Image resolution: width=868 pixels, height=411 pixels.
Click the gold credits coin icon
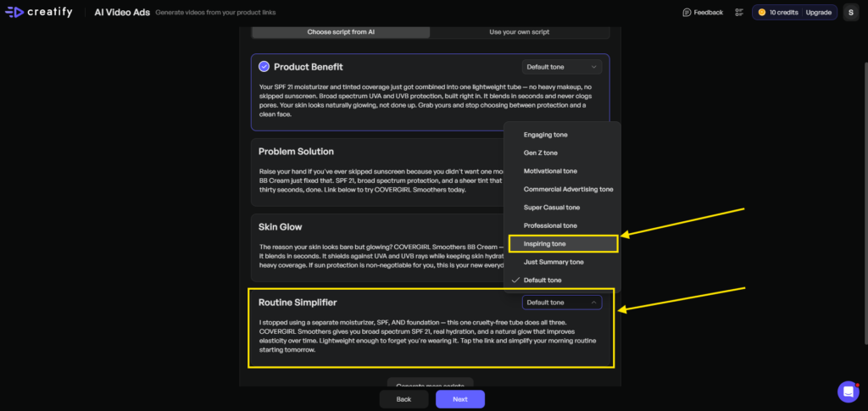pyautogui.click(x=762, y=13)
